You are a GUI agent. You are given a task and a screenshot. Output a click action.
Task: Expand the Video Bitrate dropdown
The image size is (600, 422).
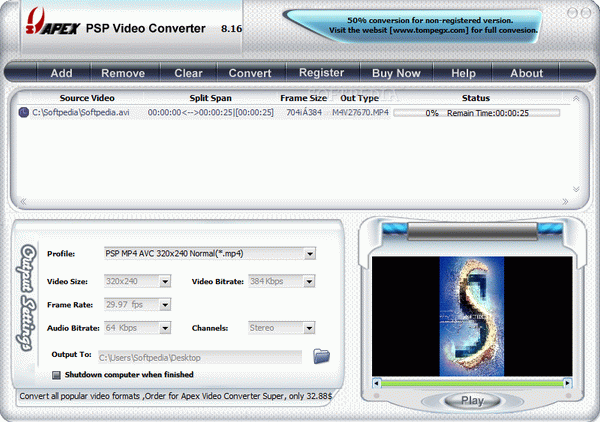[309, 282]
